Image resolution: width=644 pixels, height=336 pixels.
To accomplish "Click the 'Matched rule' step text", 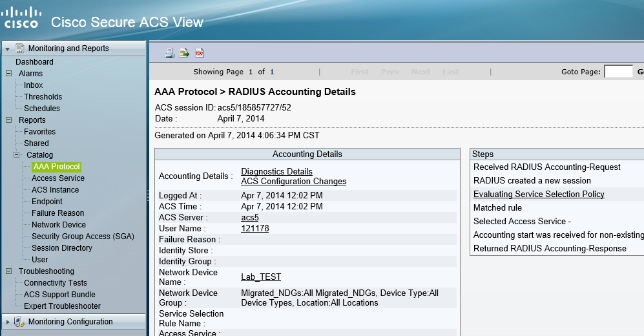I will pyautogui.click(x=497, y=207).
